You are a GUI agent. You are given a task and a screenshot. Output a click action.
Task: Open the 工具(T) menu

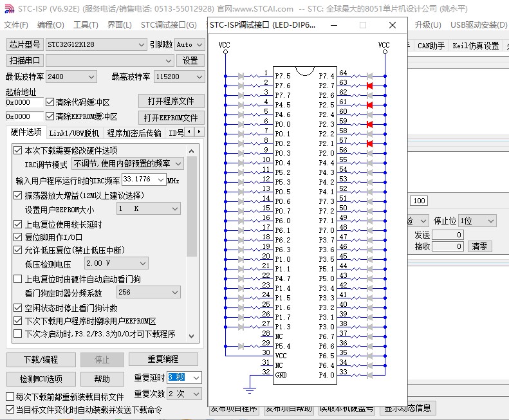pos(86,25)
